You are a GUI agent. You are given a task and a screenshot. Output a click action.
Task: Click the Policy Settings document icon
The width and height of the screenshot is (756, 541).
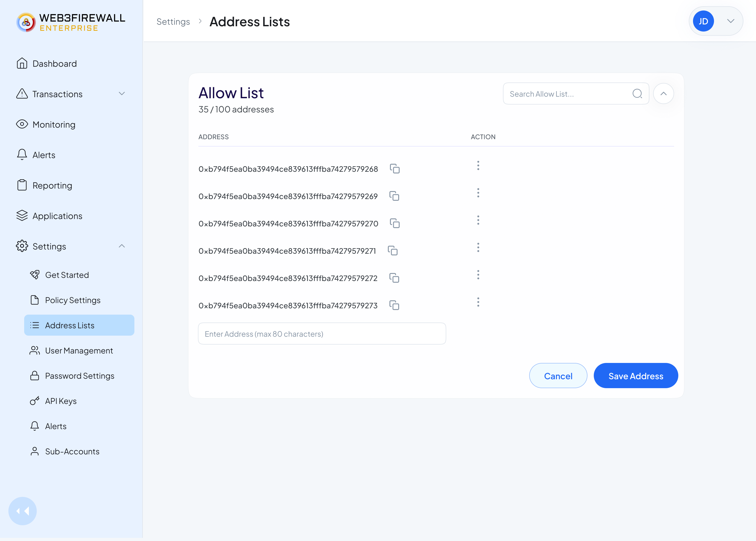click(35, 300)
